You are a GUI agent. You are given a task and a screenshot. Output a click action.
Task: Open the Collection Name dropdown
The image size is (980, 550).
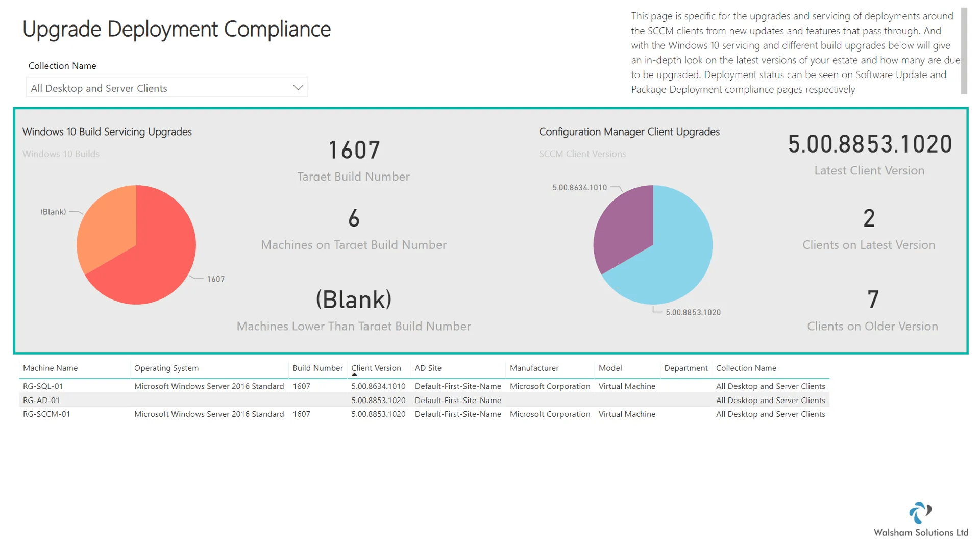167,87
